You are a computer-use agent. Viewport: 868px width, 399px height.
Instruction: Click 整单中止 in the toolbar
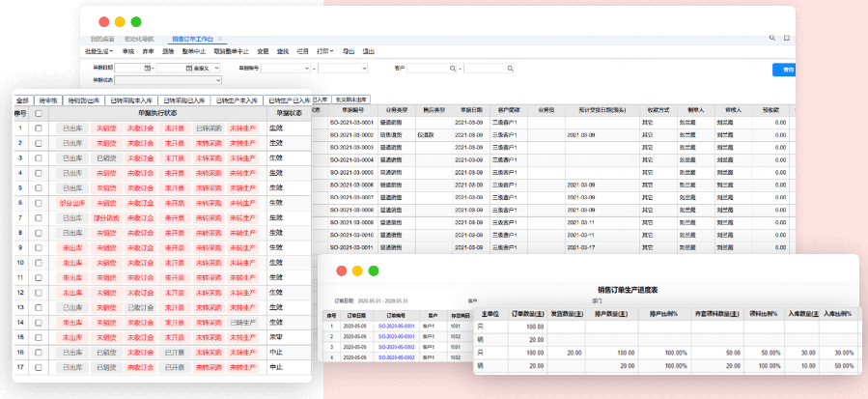[x=194, y=51]
